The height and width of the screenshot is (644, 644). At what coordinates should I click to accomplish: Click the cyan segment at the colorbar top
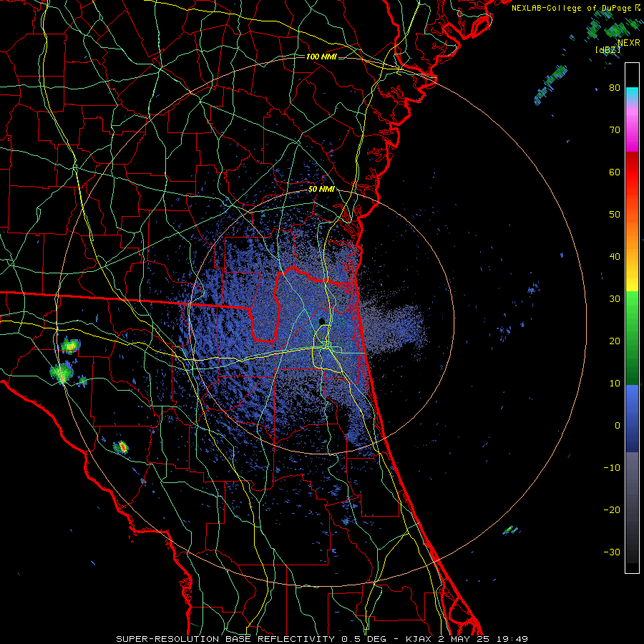click(x=632, y=95)
